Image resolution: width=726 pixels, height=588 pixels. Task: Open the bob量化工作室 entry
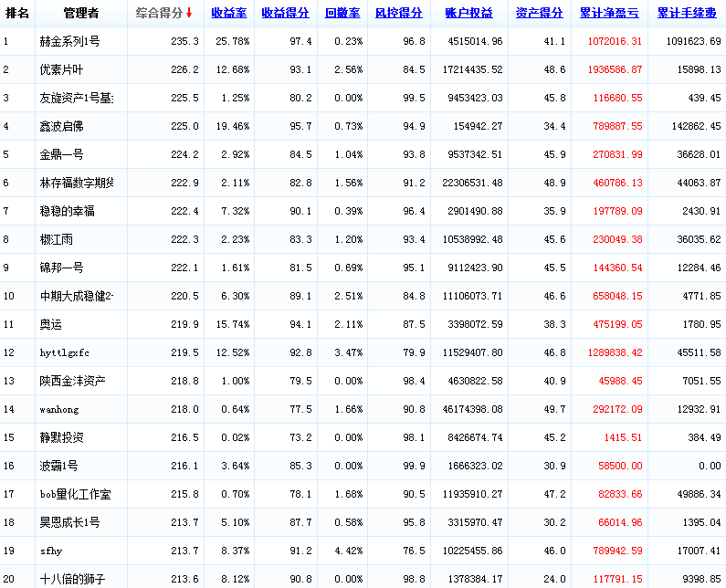(75, 495)
